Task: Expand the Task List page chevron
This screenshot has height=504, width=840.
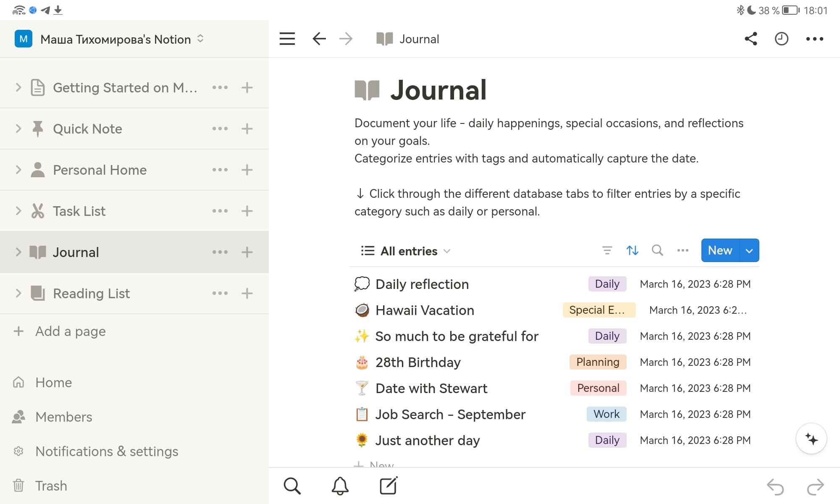Action: tap(18, 211)
